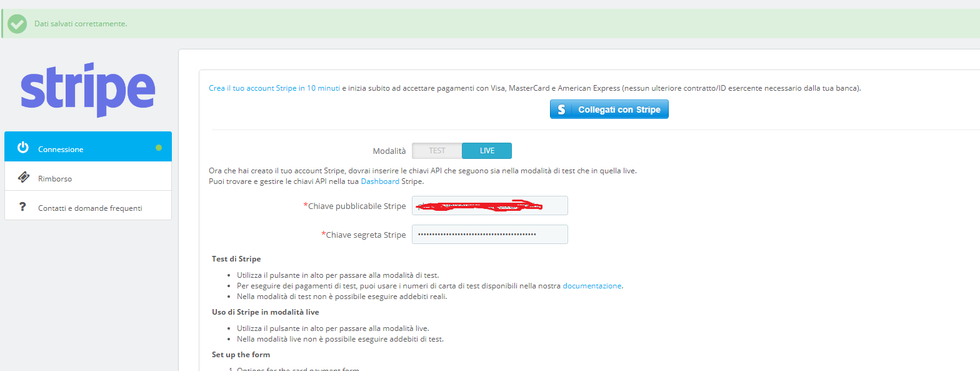Click the Dati salvati correttamente message
The width and height of the screenshot is (980, 371).
pyautogui.click(x=81, y=24)
